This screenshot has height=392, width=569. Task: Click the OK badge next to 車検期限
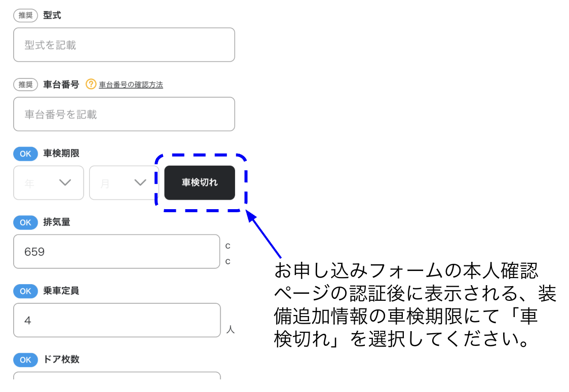tap(25, 154)
